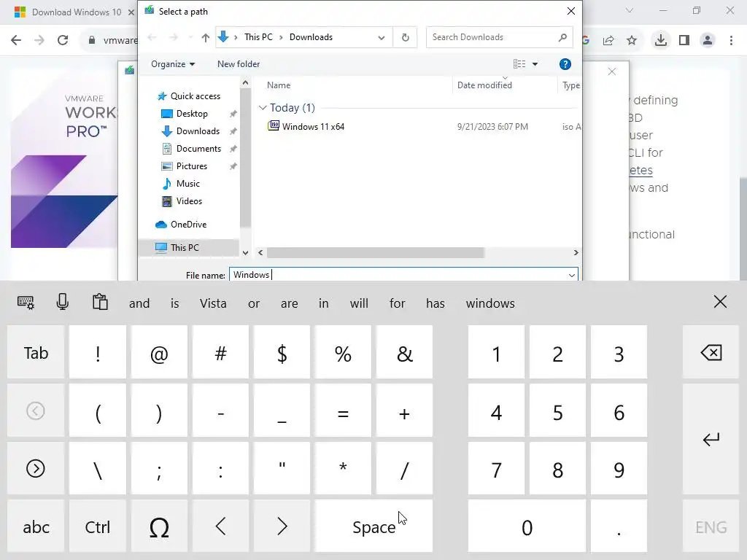Switch keyboard to abc letters

36,526
